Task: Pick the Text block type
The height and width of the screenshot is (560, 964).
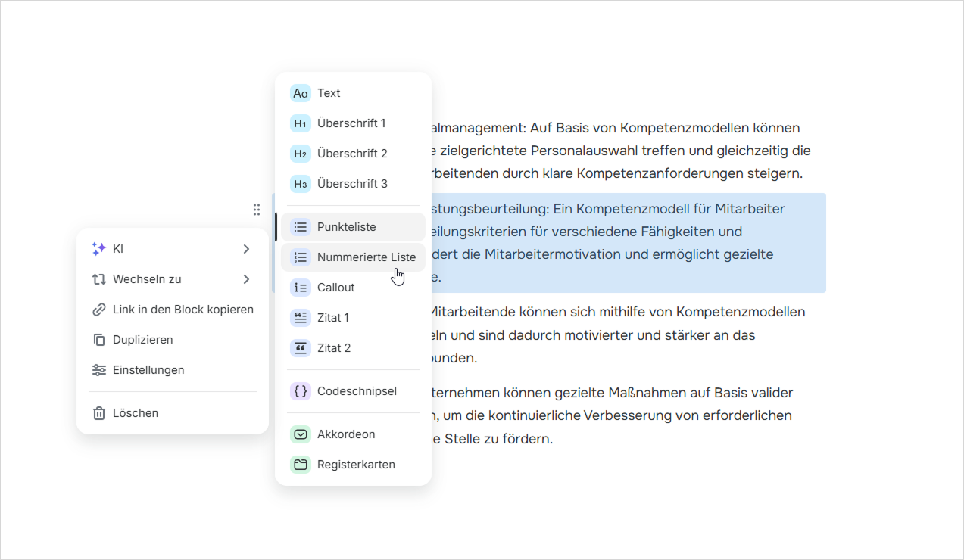Action: tap(329, 93)
